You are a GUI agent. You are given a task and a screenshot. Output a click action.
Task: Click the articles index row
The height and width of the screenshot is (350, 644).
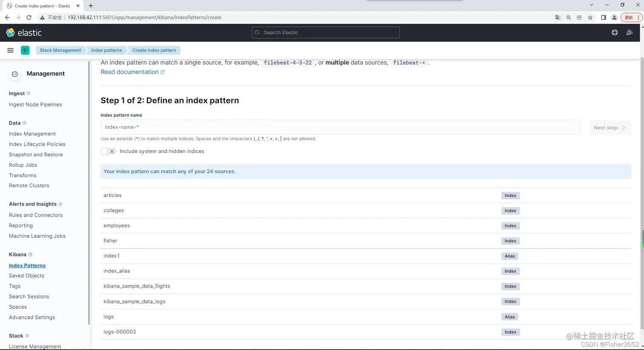click(366, 195)
